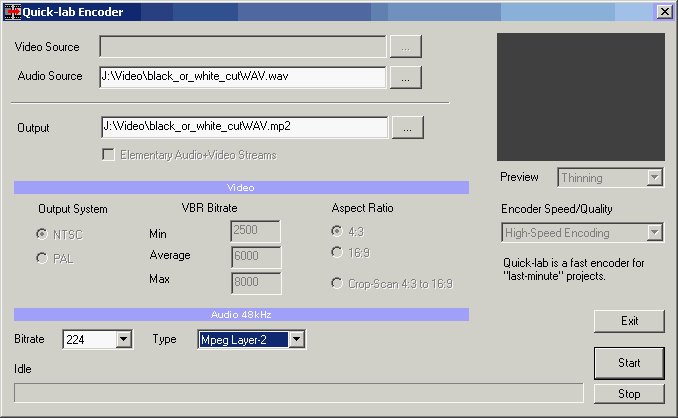Click the Output label
The image size is (678, 418).
point(33,128)
